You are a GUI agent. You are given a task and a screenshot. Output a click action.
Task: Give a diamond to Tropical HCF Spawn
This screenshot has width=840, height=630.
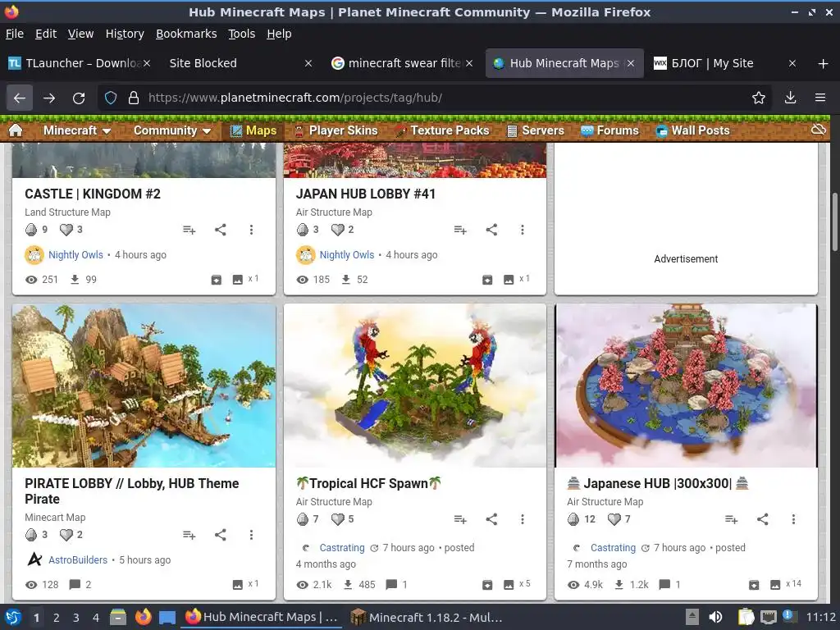[x=303, y=519]
